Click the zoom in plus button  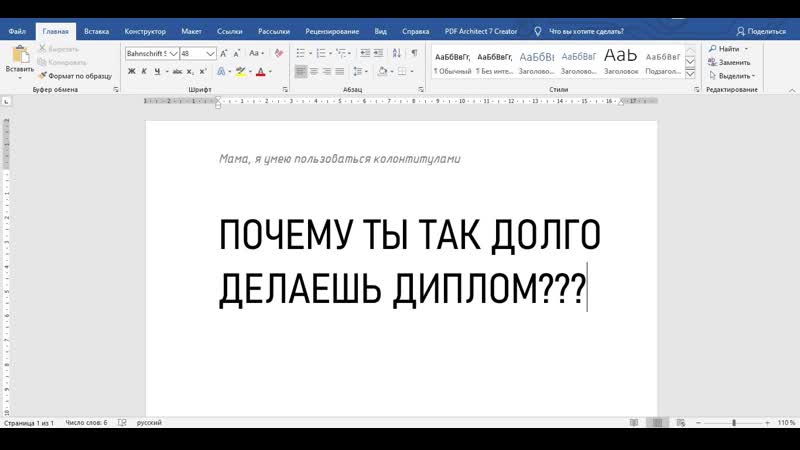pyautogui.click(x=767, y=422)
